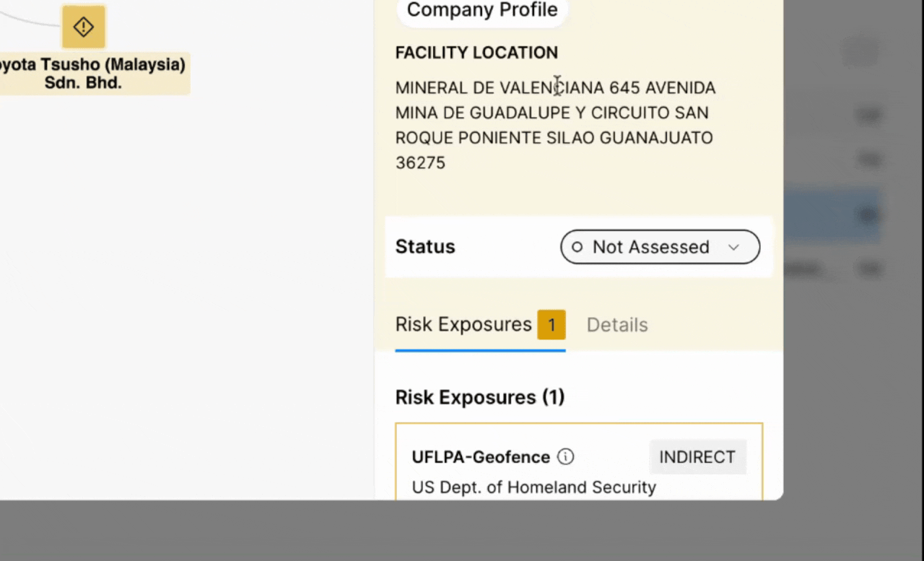Click the FACILITY LOCATION heading
Screen dimensions: 924x561
point(476,53)
